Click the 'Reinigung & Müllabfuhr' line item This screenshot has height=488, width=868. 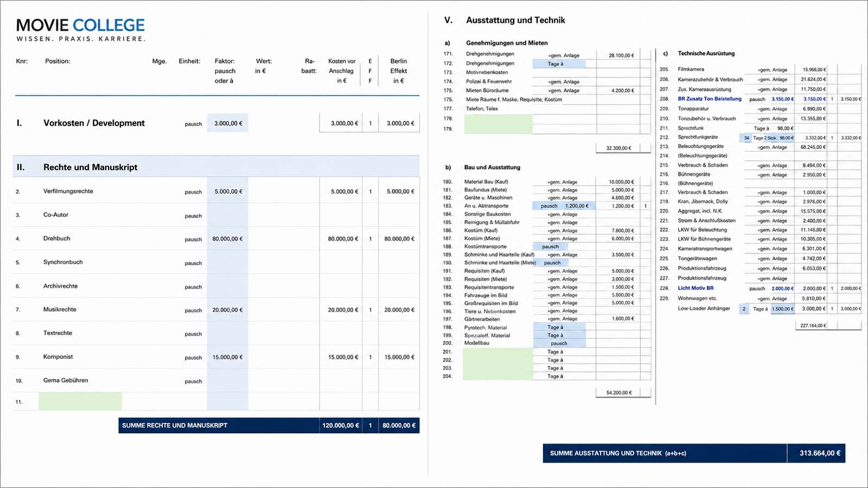click(492, 222)
